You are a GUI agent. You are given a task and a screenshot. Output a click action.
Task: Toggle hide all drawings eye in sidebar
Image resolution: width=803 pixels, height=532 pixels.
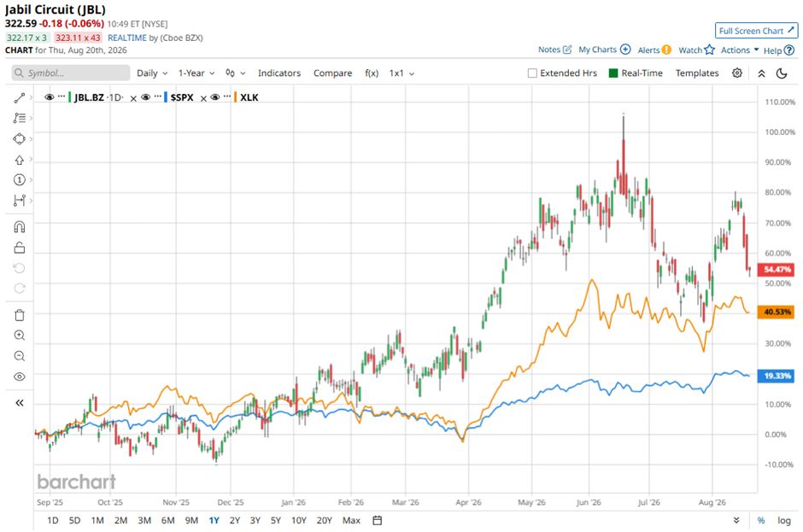pos(20,377)
